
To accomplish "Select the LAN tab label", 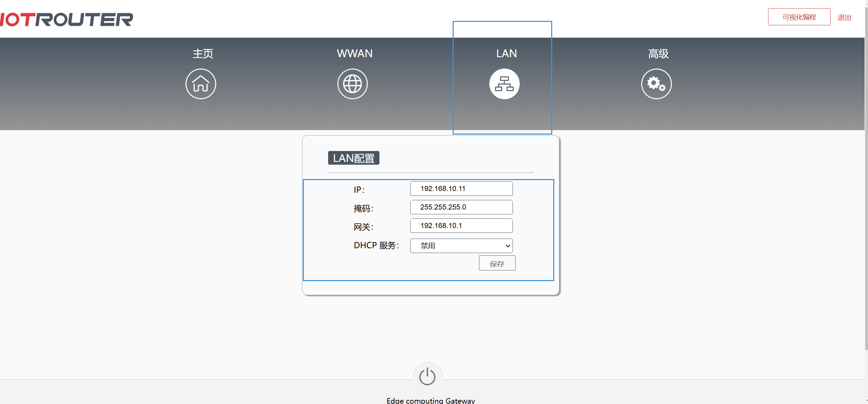I will [506, 53].
